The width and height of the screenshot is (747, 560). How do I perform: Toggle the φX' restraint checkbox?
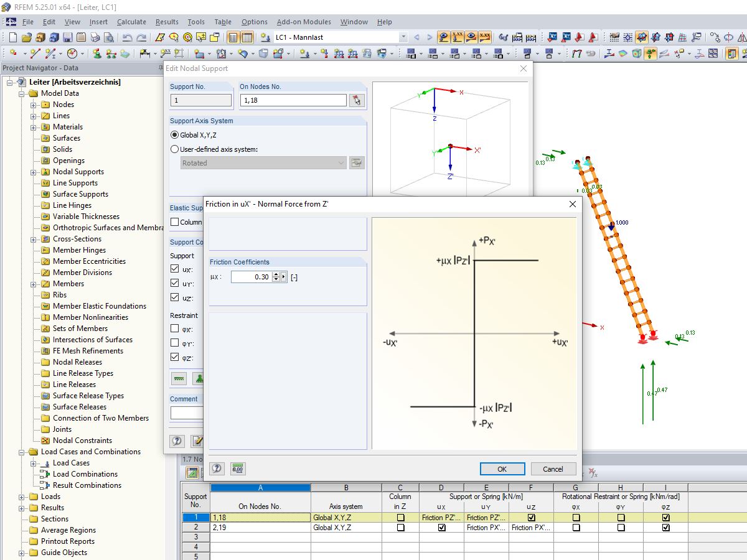(175, 329)
